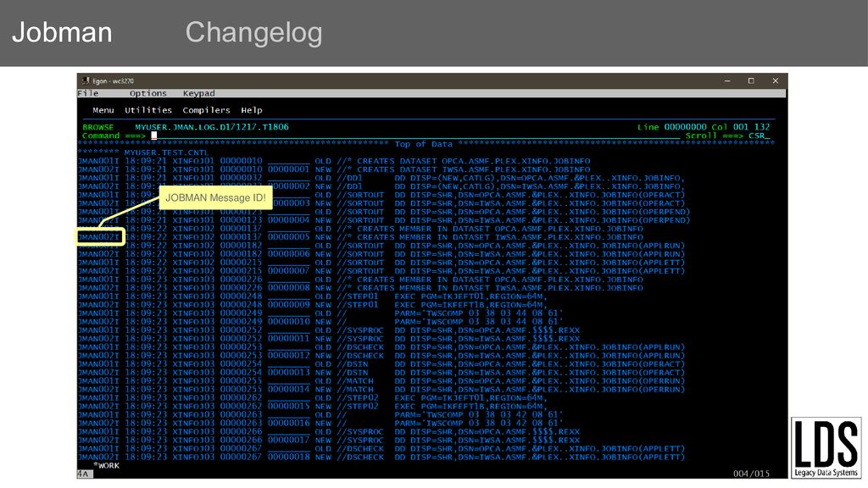Click change number 00000003
868x488 pixels.
coord(291,203)
